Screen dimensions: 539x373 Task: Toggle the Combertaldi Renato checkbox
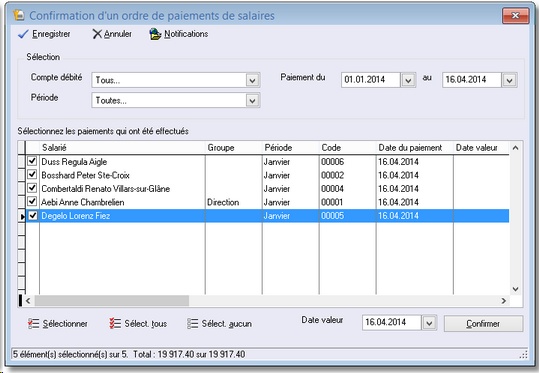[32, 188]
